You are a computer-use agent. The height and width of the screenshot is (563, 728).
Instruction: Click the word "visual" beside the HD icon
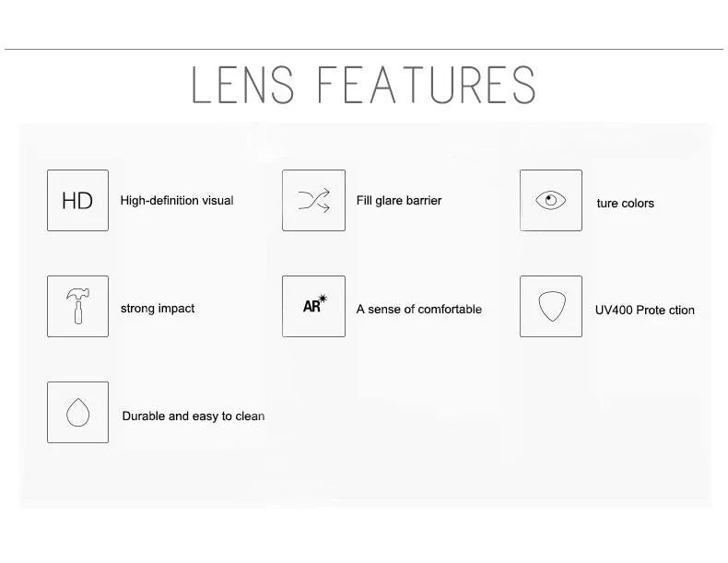pos(217,200)
